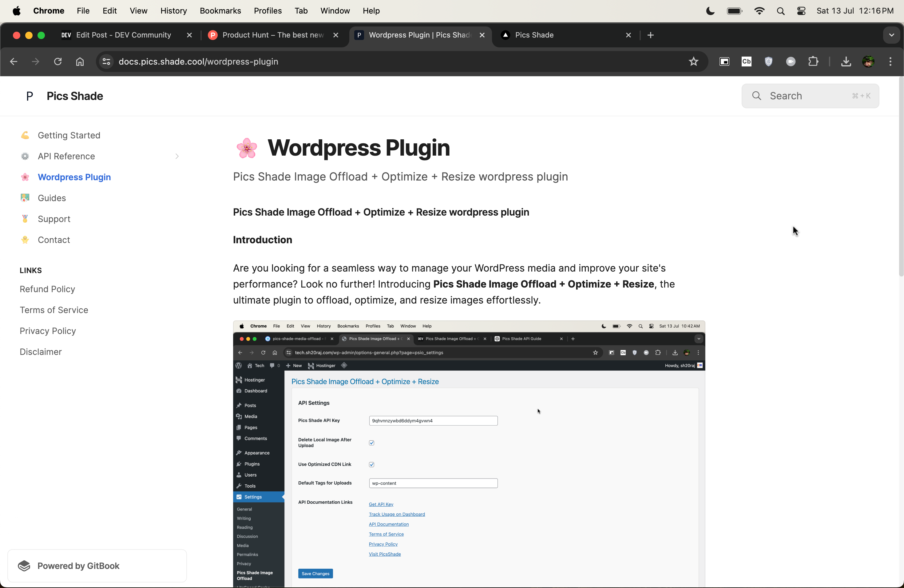This screenshot has width=904, height=588.
Task: Click the browser forward arrow
Action: (36, 62)
